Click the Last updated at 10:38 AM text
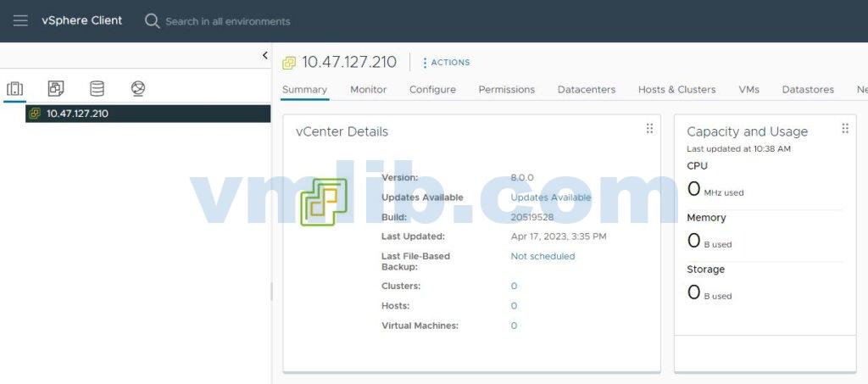This screenshot has height=384, width=868. (x=738, y=149)
